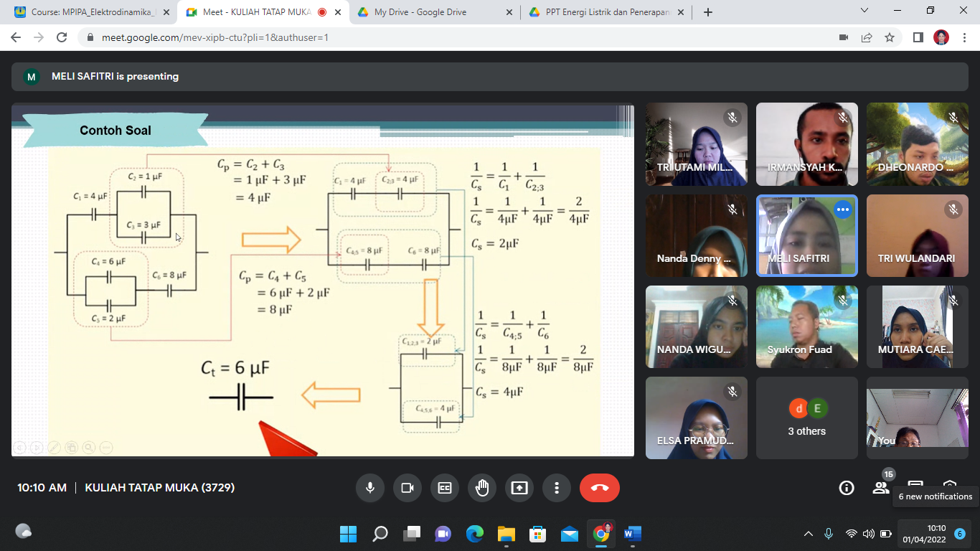
Task: Open a new Chrome tab
Action: point(708,12)
